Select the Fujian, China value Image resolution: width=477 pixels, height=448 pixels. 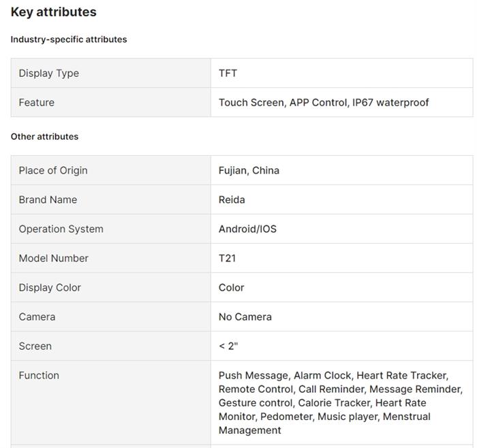[x=249, y=171]
